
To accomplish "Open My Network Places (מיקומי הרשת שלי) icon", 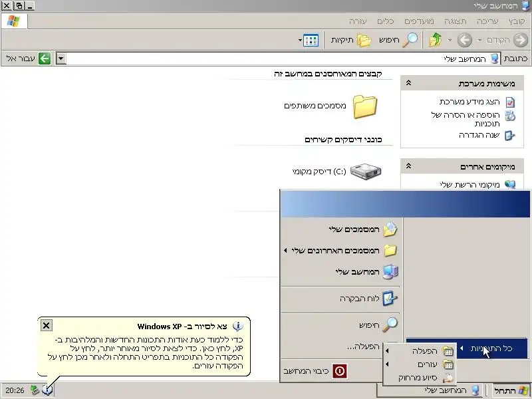I will [x=509, y=185].
